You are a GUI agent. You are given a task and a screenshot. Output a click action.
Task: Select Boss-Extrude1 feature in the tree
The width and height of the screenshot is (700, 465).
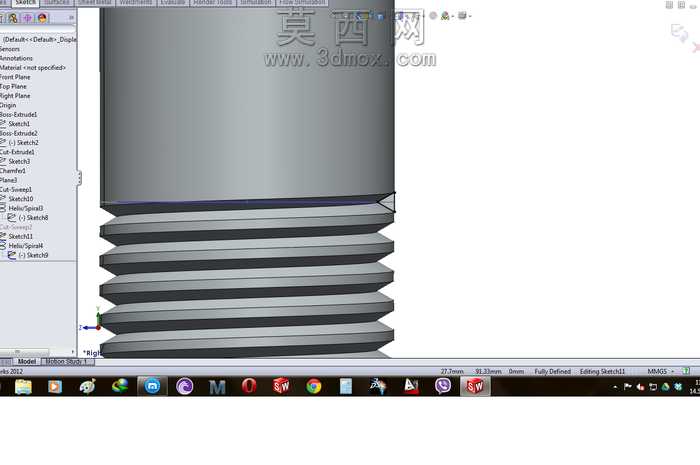(x=18, y=114)
